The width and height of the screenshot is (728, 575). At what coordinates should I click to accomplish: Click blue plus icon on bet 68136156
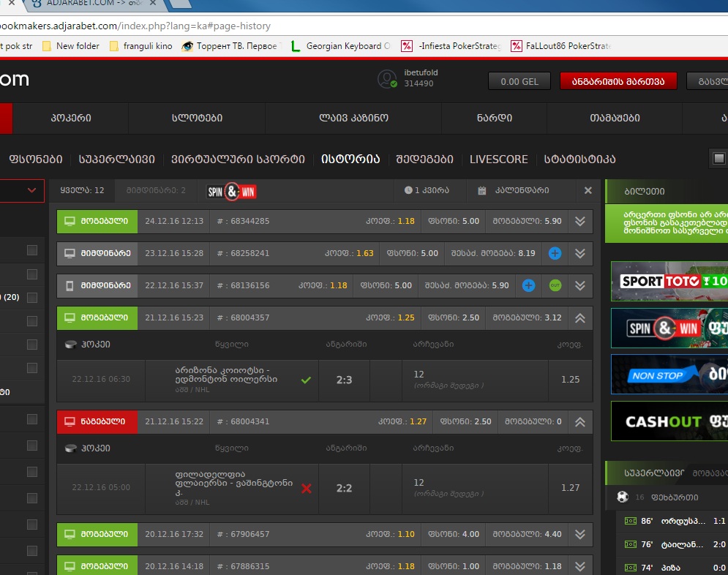coord(528,285)
